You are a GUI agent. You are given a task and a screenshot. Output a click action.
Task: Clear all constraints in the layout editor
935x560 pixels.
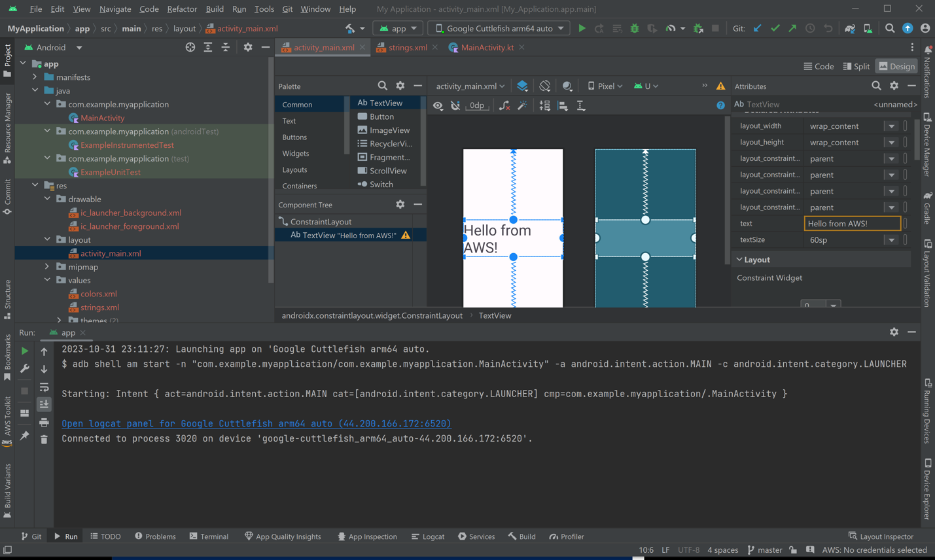[504, 105]
